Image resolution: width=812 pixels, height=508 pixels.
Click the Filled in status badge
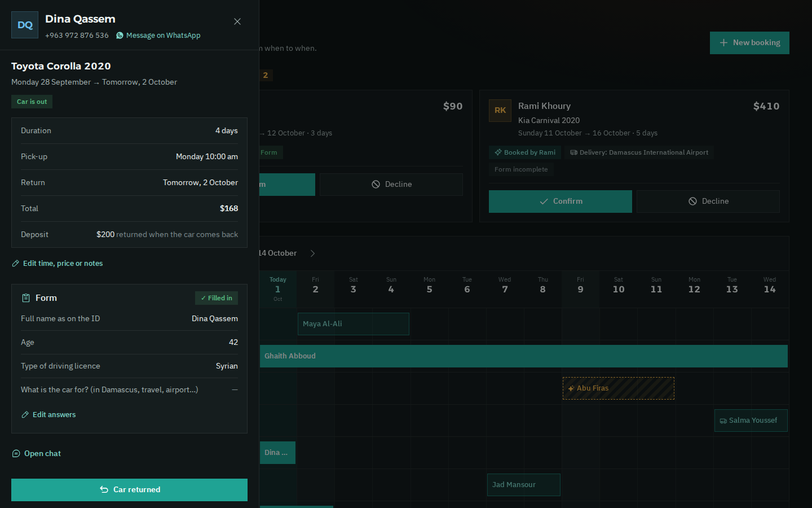pos(217,298)
